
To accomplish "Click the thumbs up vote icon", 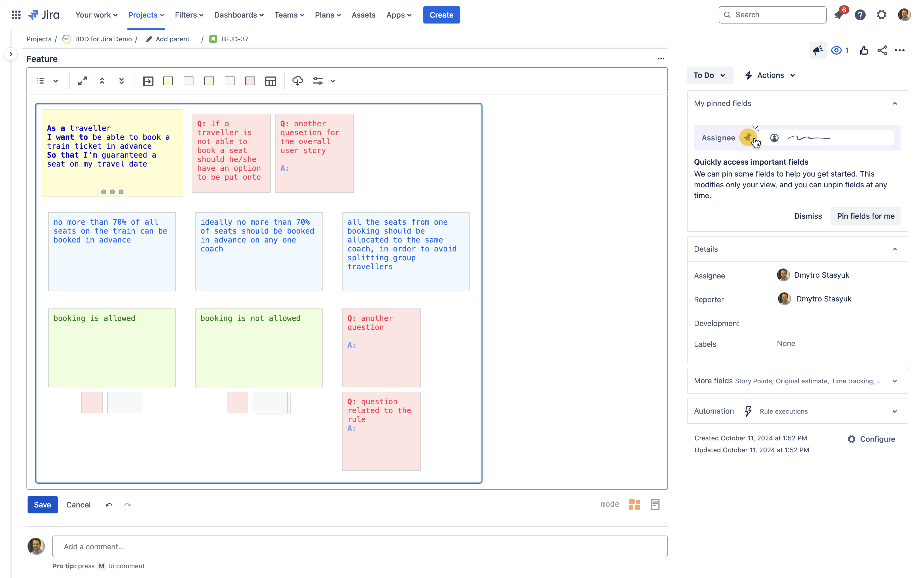I will pos(864,51).
